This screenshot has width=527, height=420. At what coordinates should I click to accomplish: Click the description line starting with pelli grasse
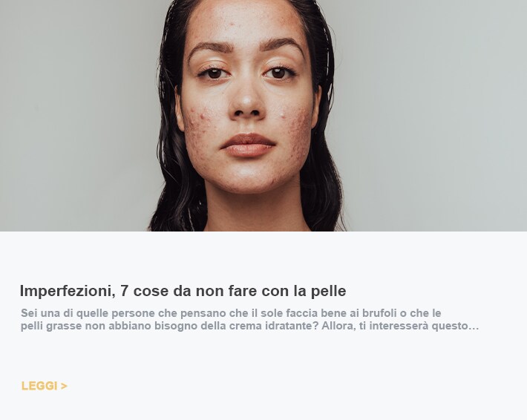pyautogui.click(x=249, y=326)
